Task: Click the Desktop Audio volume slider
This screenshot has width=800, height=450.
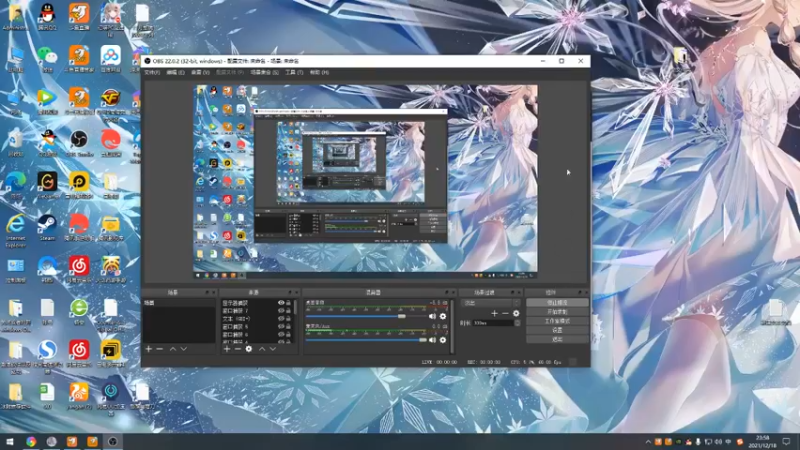Action: click(x=365, y=316)
